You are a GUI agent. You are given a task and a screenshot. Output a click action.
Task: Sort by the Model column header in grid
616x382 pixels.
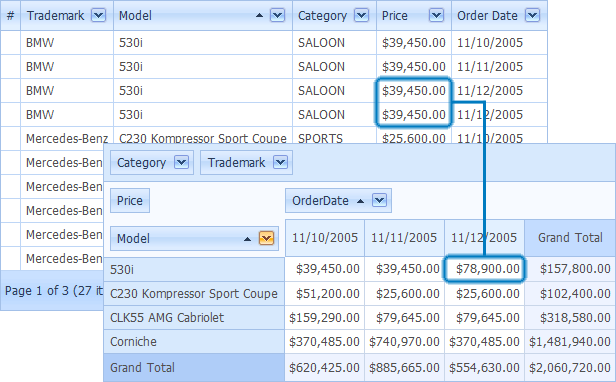point(203,15)
